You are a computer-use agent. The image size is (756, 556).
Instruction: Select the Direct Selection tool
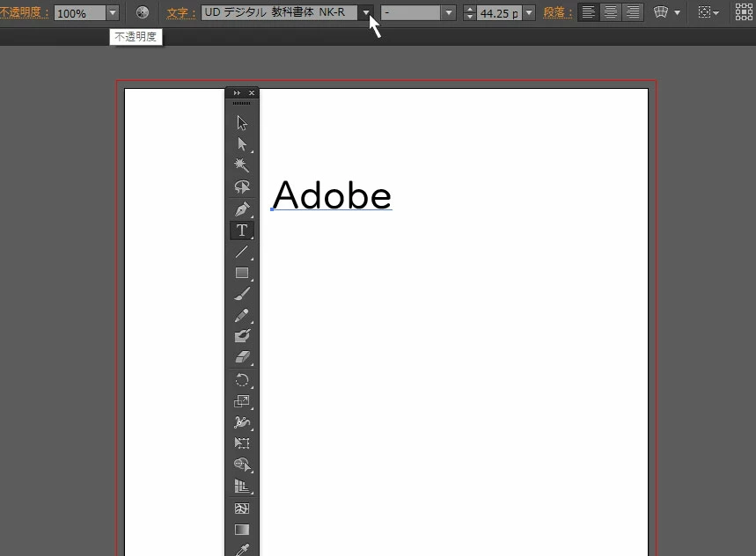pyautogui.click(x=242, y=144)
